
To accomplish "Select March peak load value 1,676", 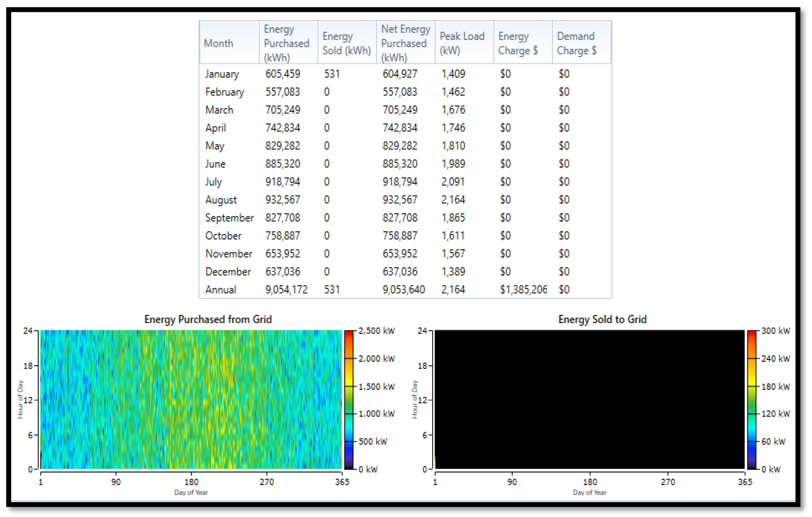I will [x=453, y=110].
